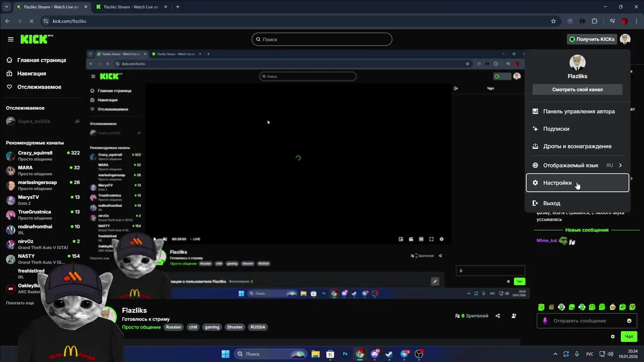Switch to second Flazliks Stream tab
Viewport: 644px width, 362px height.
(x=130, y=7)
